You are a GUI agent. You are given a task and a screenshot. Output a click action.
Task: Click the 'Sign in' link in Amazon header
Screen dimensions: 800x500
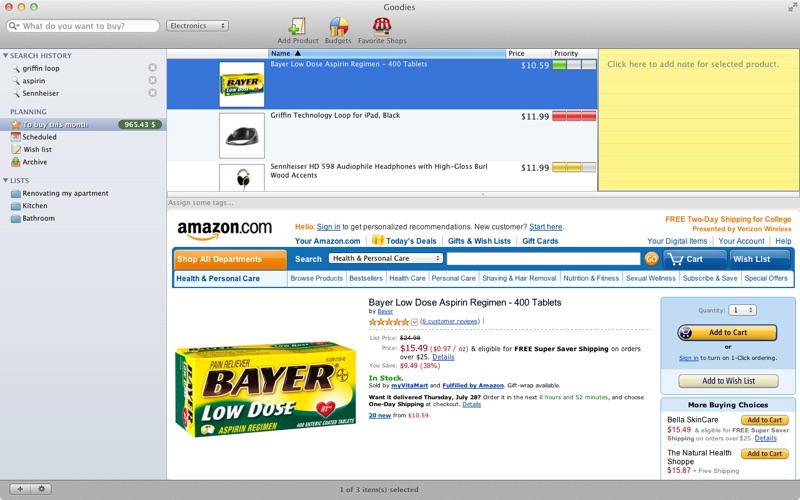click(328, 227)
